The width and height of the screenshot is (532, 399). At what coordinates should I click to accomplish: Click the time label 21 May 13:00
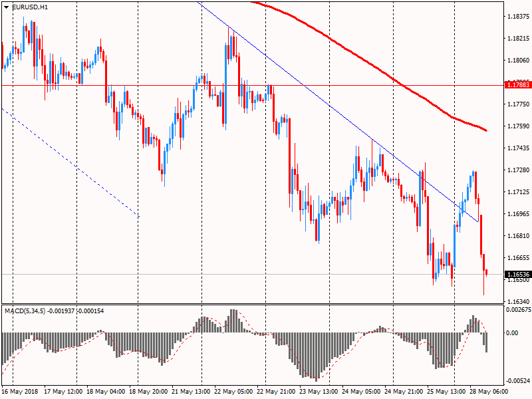coord(191,392)
